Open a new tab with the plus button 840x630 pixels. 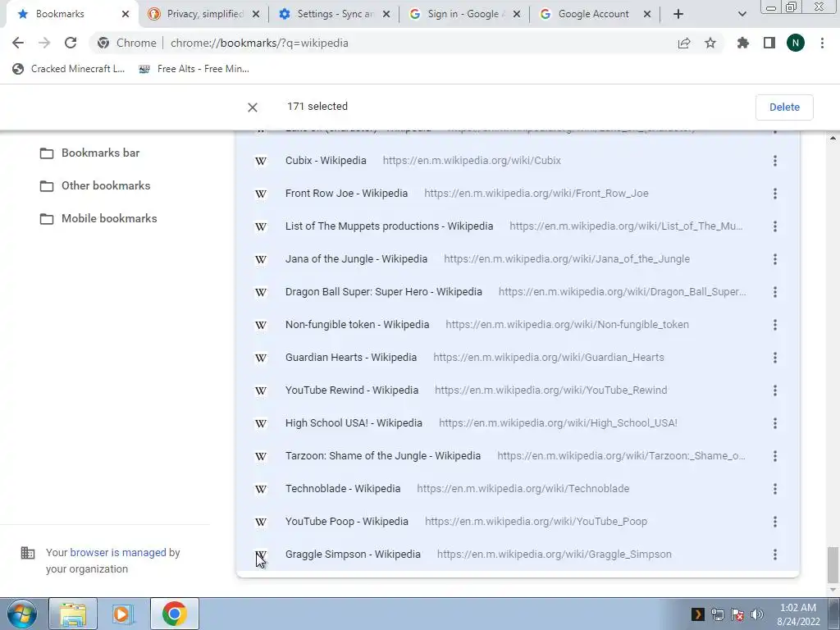coord(678,14)
